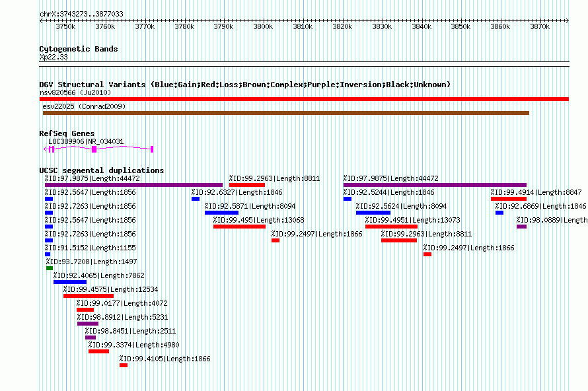Select duplication %ID:92.6869|Length:1846 label
This screenshot has height=391, width=588.
point(540,206)
